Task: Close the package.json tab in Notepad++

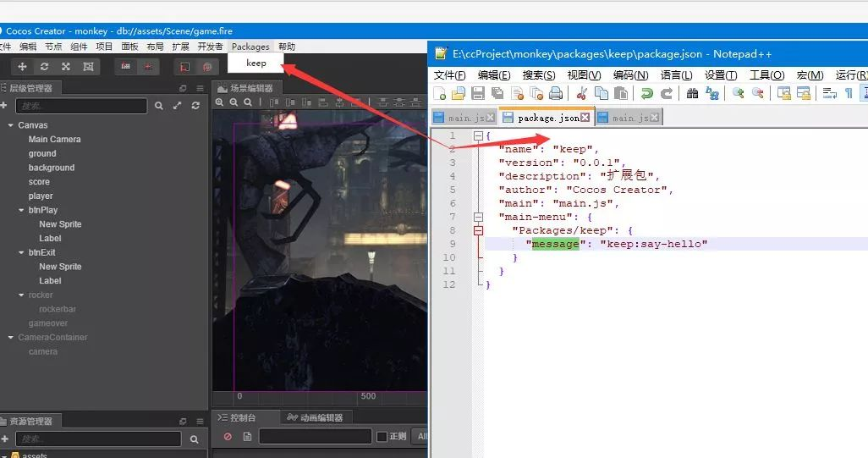Action: click(x=585, y=118)
